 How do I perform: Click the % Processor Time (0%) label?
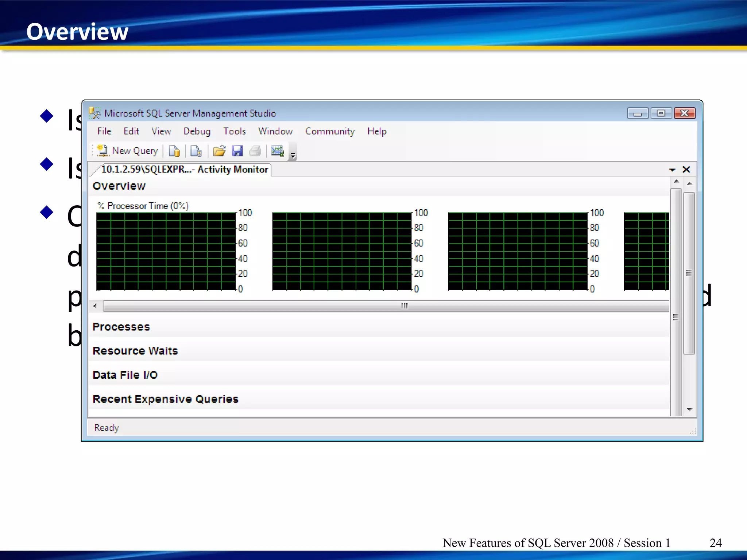click(143, 206)
